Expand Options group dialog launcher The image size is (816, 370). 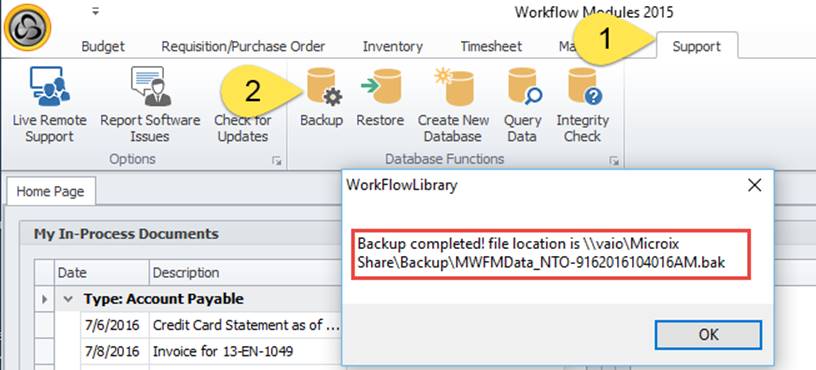276,161
